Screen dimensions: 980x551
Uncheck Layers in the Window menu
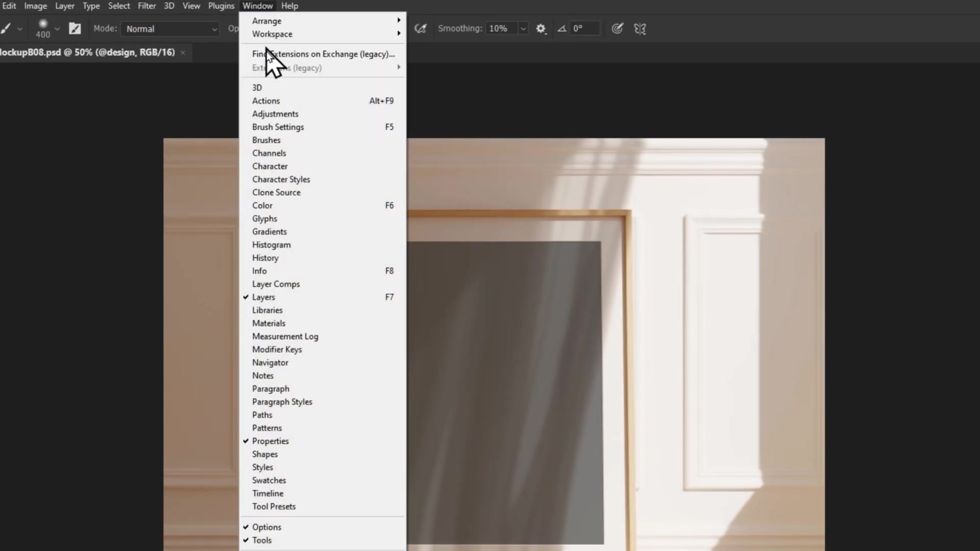[264, 297]
